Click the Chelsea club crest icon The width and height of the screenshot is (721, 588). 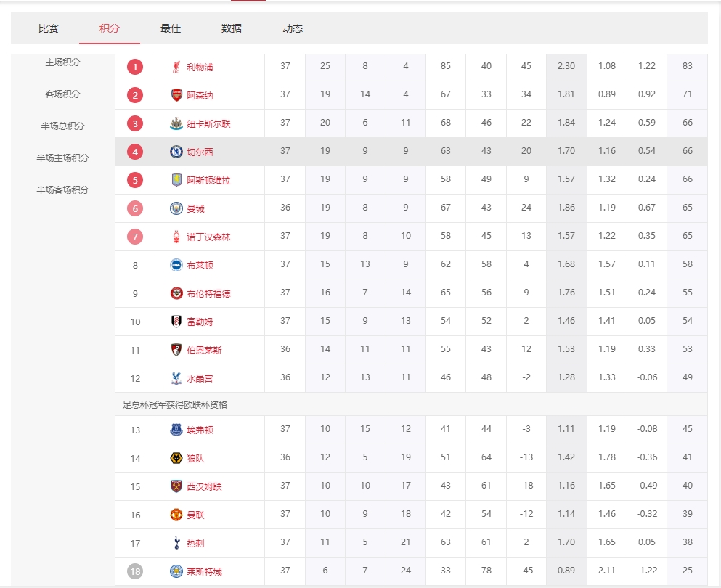176,152
